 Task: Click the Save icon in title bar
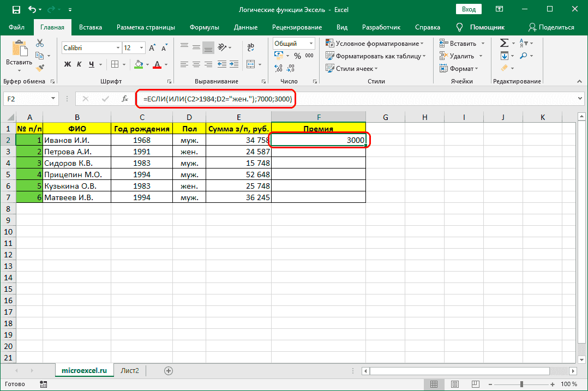[x=16, y=10]
